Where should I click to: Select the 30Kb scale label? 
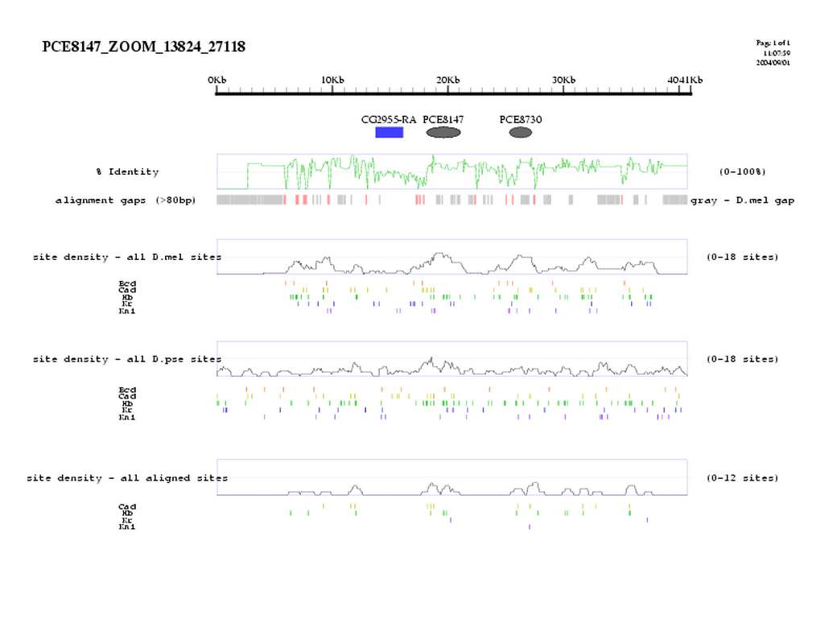click(563, 80)
